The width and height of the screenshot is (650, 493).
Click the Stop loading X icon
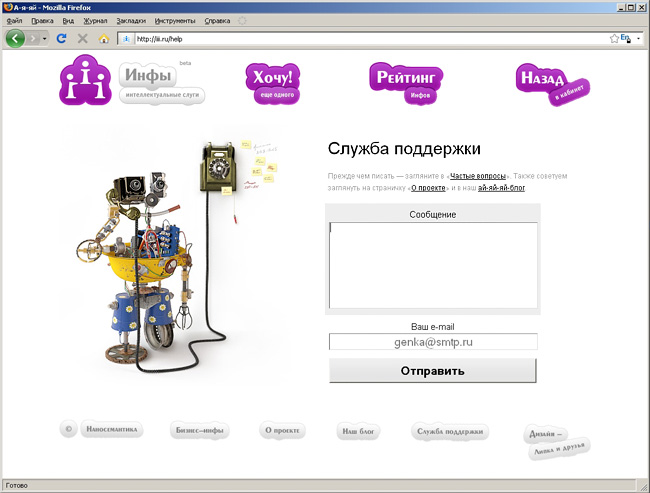[82, 38]
